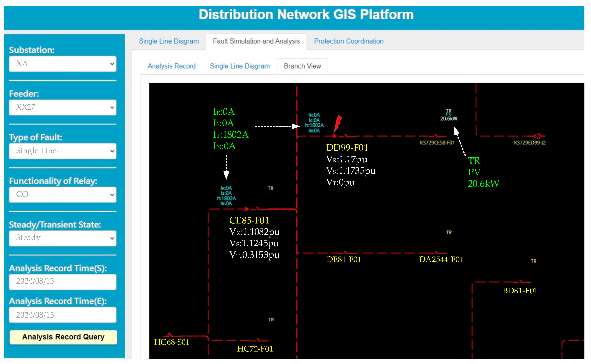Open the Substation dropdown showing XA

tap(63, 64)
